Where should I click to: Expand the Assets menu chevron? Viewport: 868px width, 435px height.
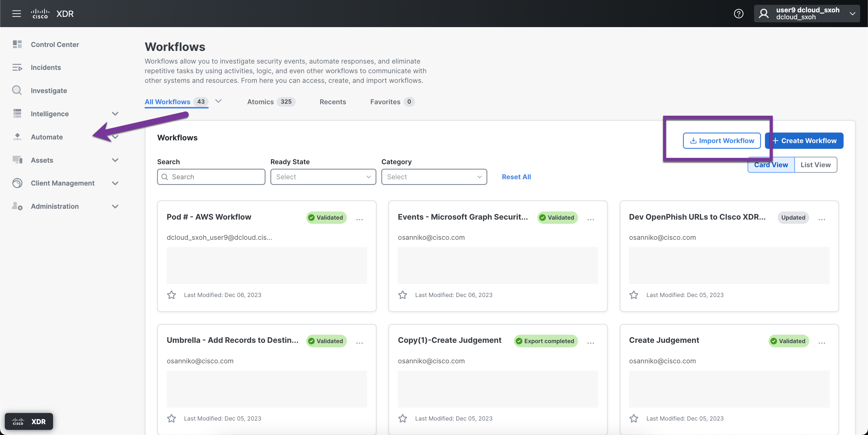coord(115,160)
